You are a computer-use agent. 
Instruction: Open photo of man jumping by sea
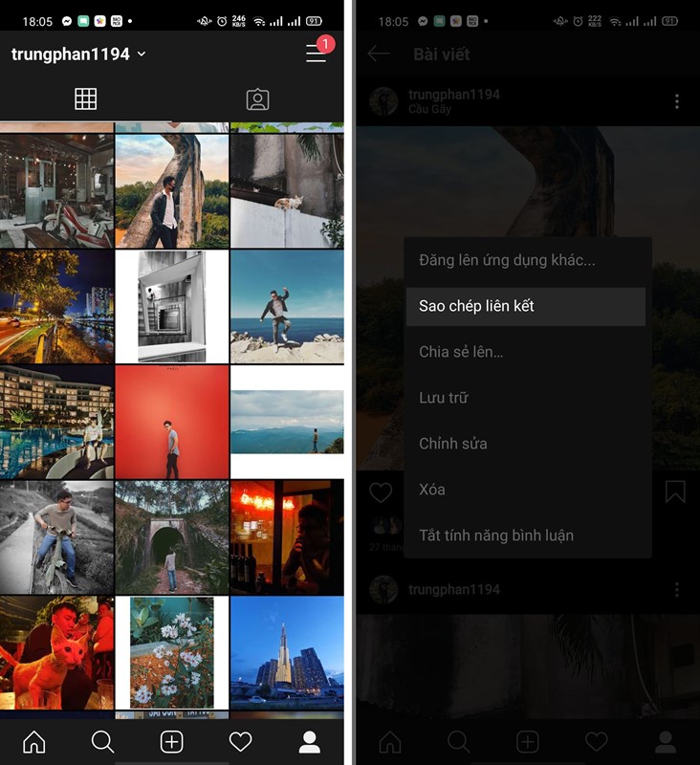(287, 306)
